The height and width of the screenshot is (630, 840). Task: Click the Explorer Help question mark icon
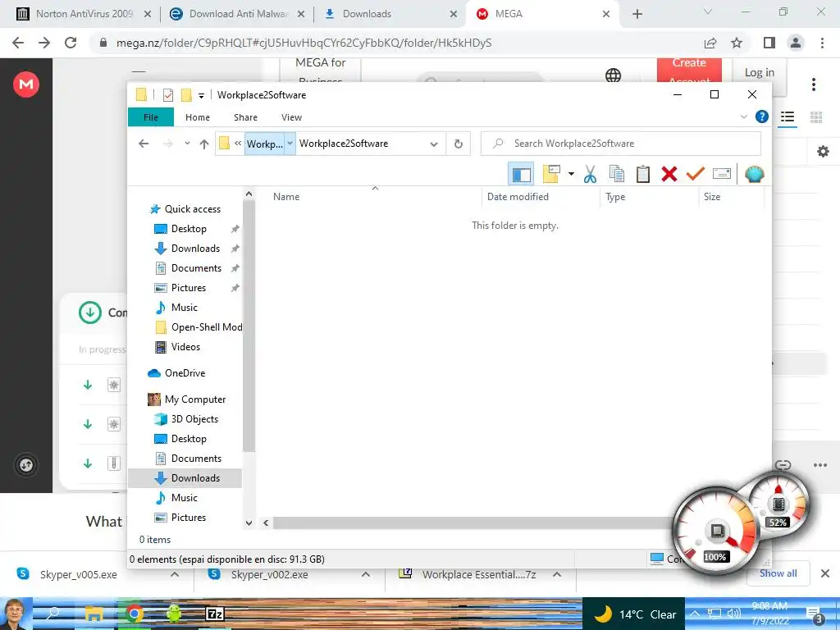[x=761, y=116]
